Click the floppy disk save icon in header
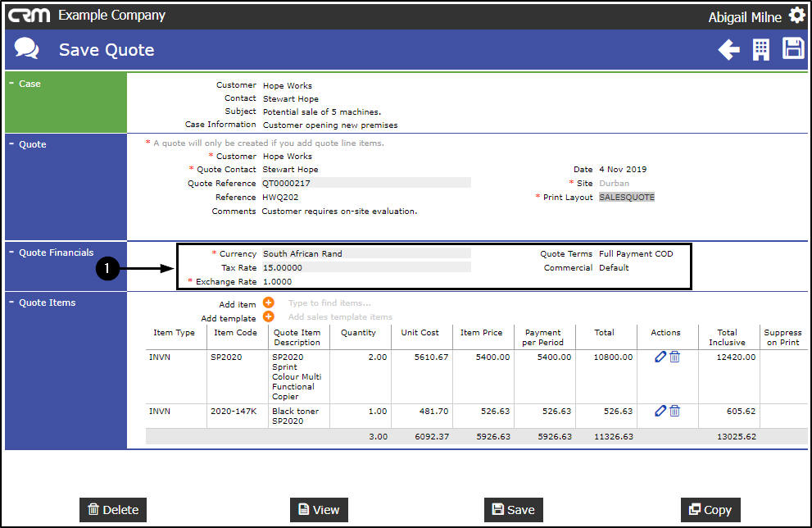Screen dimensions: 812x528 [x=793, y=49]
